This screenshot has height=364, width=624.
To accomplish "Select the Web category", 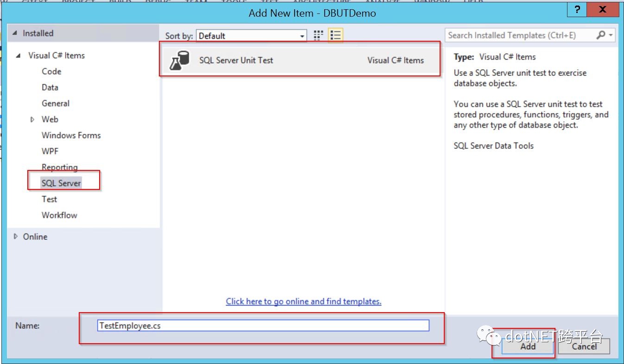I will coord(50,119).
